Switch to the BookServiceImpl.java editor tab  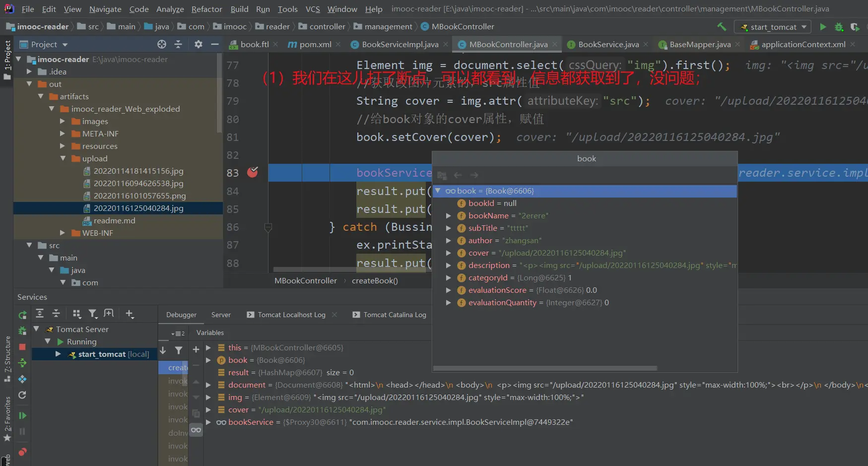(400, 44)
